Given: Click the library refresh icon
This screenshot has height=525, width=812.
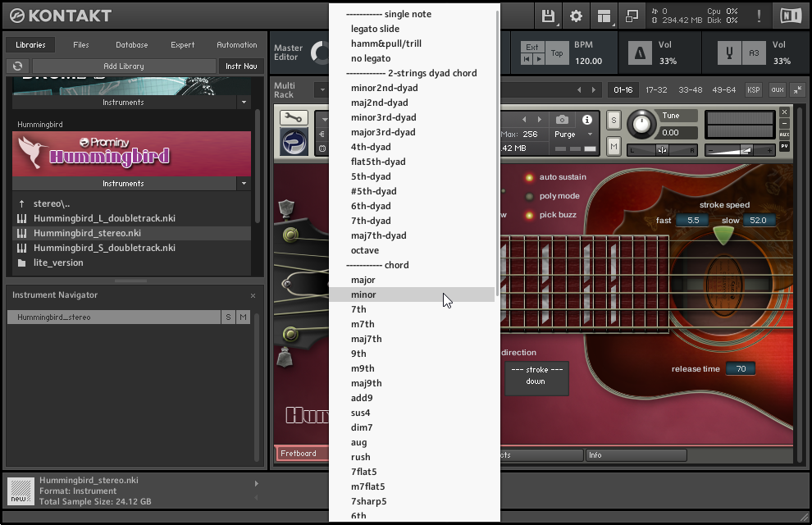Looking at the screenshot, I should (x=17, y=66).
